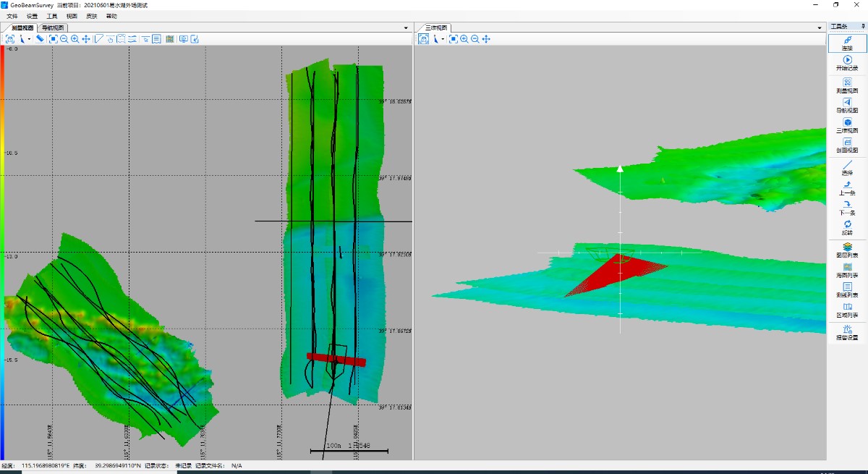The width and height of the screenshot is (868, 474).
Task: Open the 皮肤 menu
Action: coord(91,16)
